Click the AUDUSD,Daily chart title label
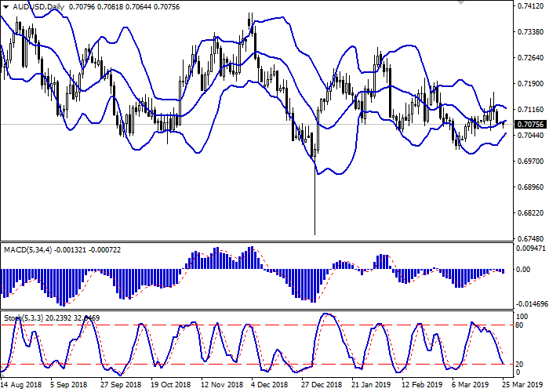This screenshot has width=549, height=392. 35,7
